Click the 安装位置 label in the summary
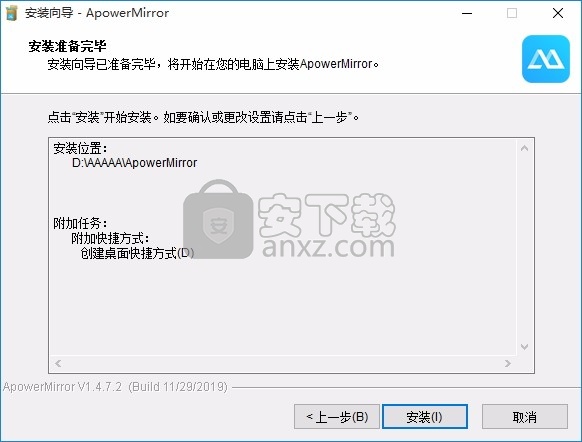 pyautogui.click(x=80, y=148)
